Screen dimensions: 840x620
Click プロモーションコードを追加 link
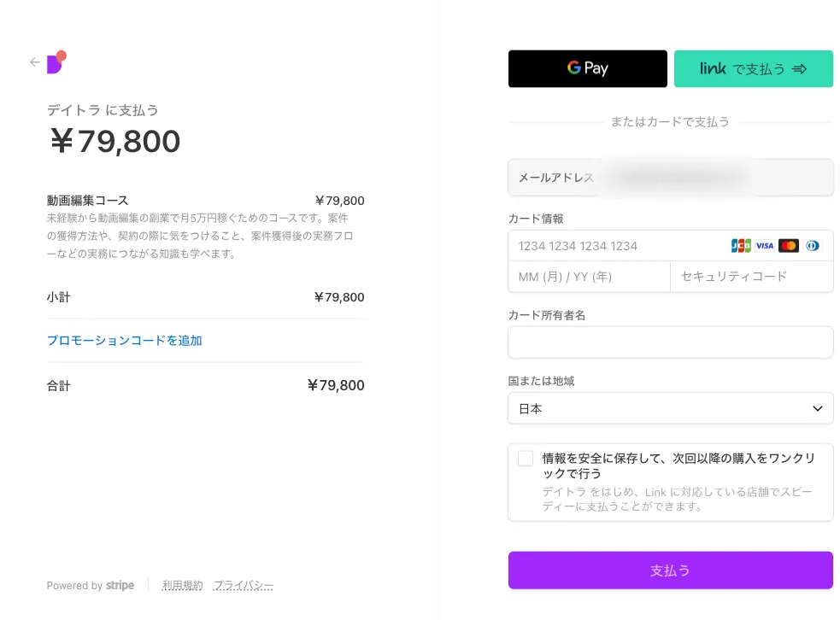124,340
